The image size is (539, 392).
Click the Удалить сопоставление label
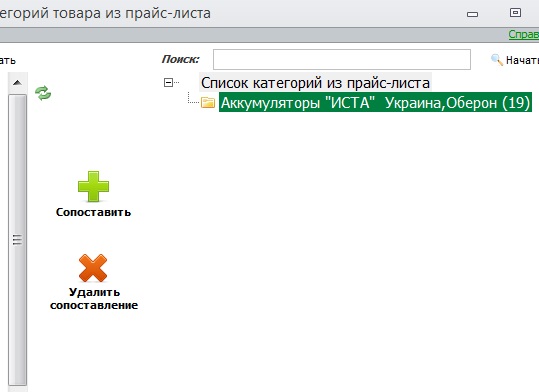pyautogui.click(x=94, y=298)
